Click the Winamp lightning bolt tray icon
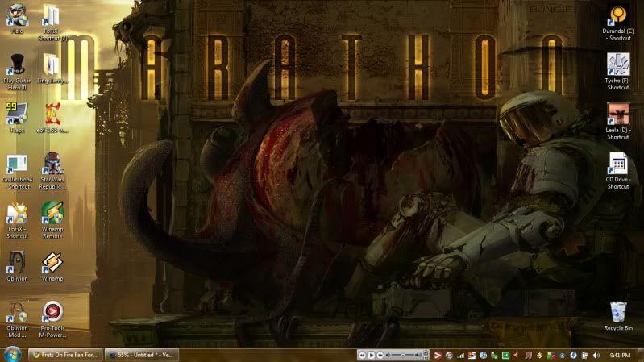Image resolution: width=644 pixels, height=362 pixels. pos(540,355)
